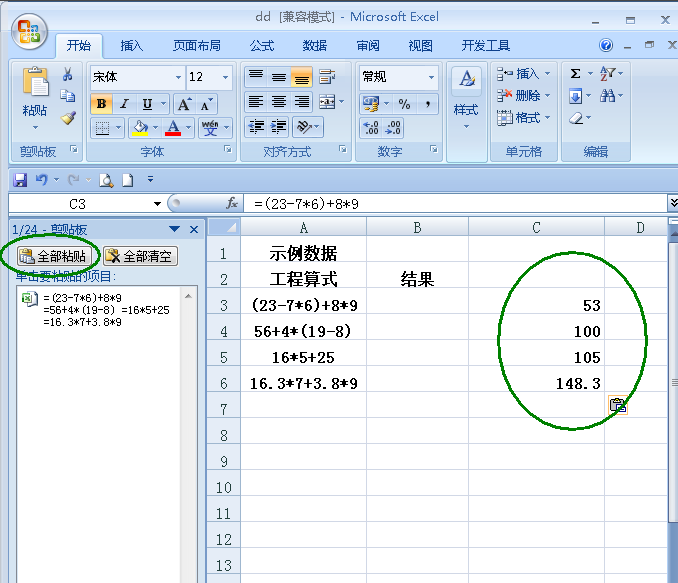This screenshot has width=678, height=583.
Task: Click the Percent style icon
Action: [404, 104]
